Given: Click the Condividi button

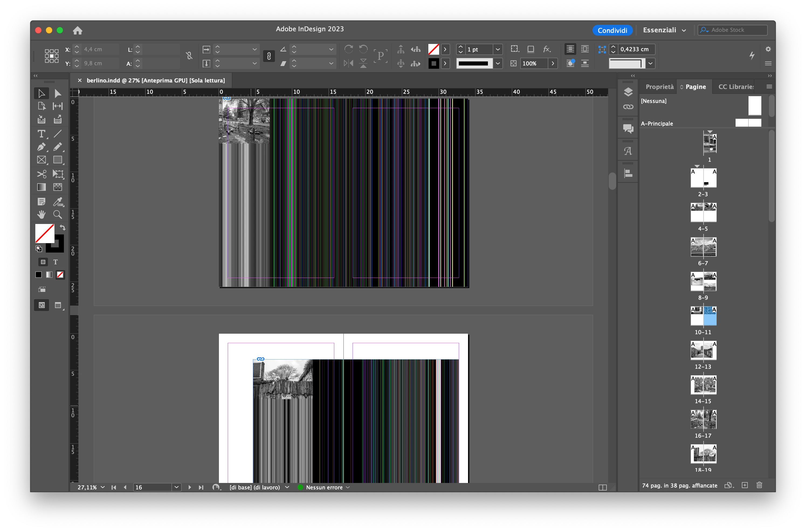Looking at the screenshot, I should pos(612,30).
